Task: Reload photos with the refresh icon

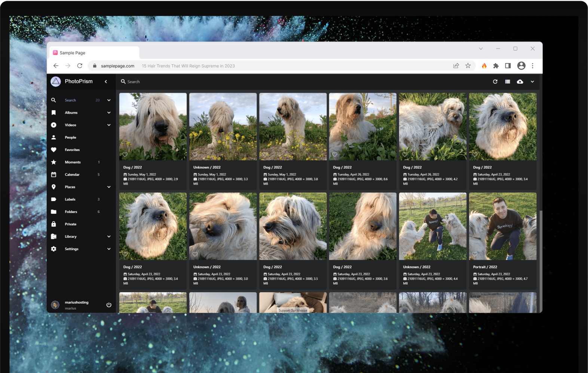Action: (x=495, y=81)
